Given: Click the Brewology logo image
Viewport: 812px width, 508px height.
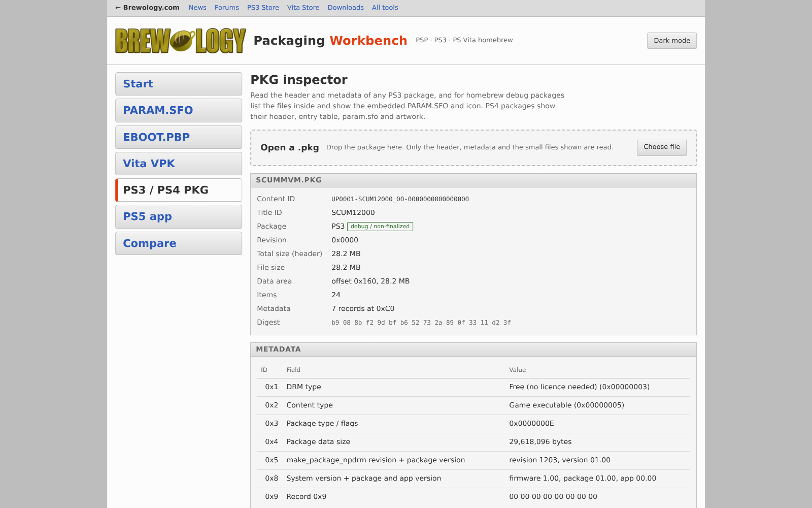Looking at the screenshot, I should [x=181, y=41].
